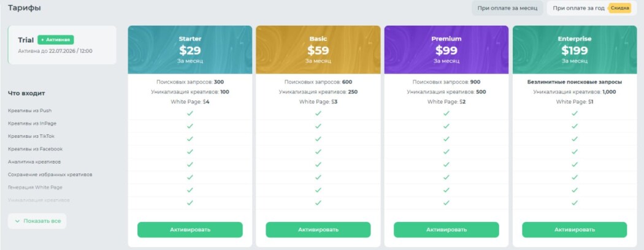Image resolution: width=644 pixels, height=250 pixels.
Task: Select the Starter $29 plan header
Action: [x=190, y=50]
